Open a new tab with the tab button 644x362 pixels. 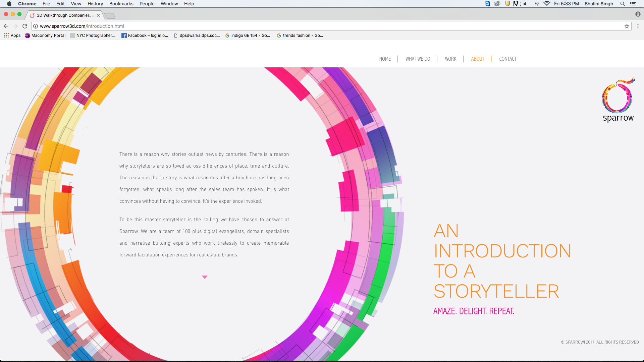[110, 16]
